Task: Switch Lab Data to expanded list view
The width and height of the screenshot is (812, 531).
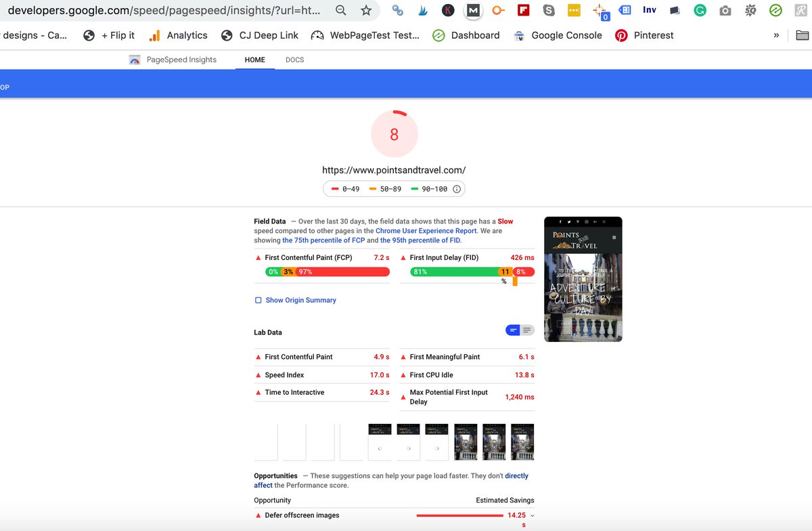Action: coord(527,330)
